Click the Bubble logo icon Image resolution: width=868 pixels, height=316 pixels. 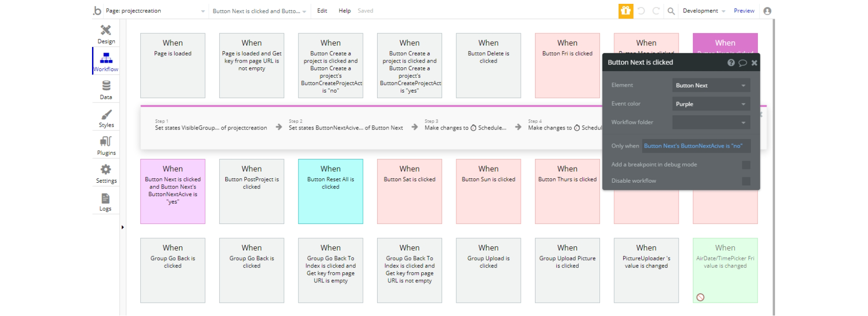[97, 10]
